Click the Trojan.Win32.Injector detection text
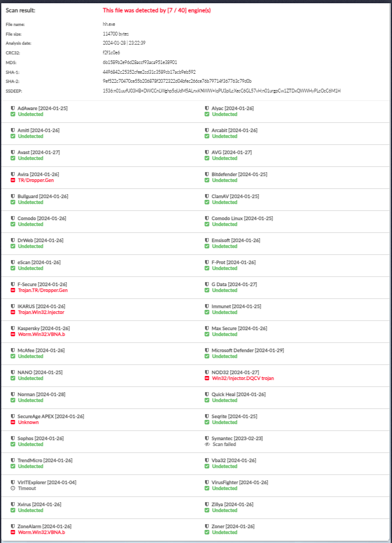The height and width of the screenshot is (543, 392). tap(41, 312)
